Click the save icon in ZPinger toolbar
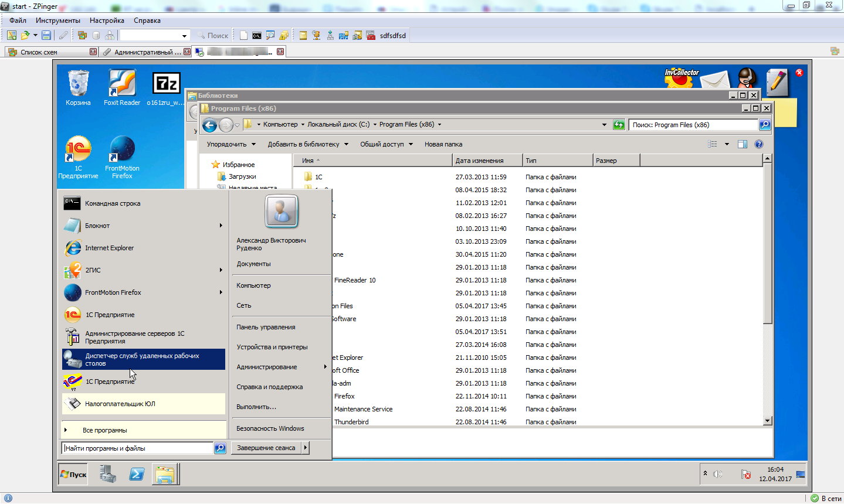 (46, 35)
